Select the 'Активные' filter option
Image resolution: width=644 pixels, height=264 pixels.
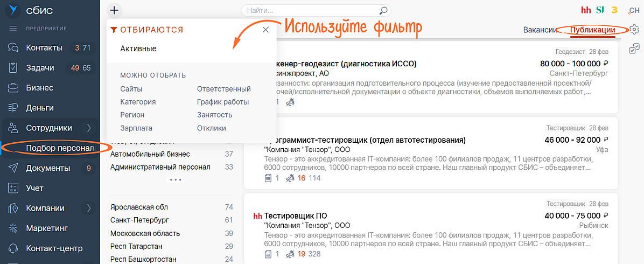138,48
